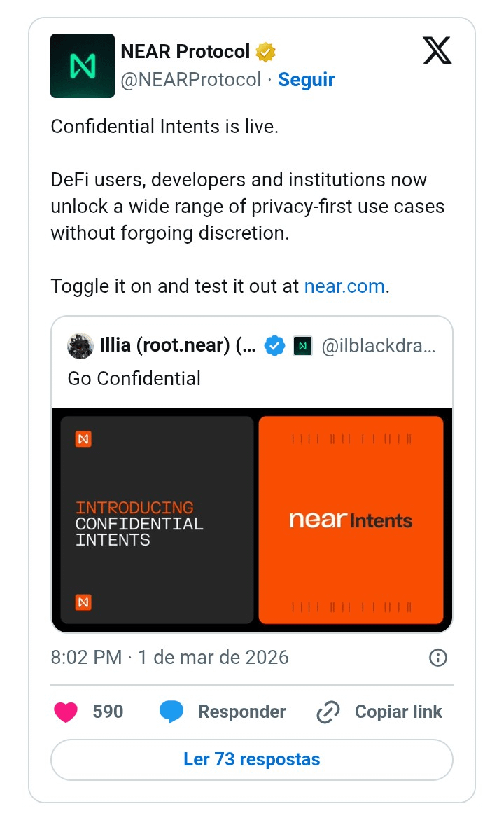The width and height of the screenshot is (504, 825).
Task: Open the tweet info icon
Action: click(437, 658)
